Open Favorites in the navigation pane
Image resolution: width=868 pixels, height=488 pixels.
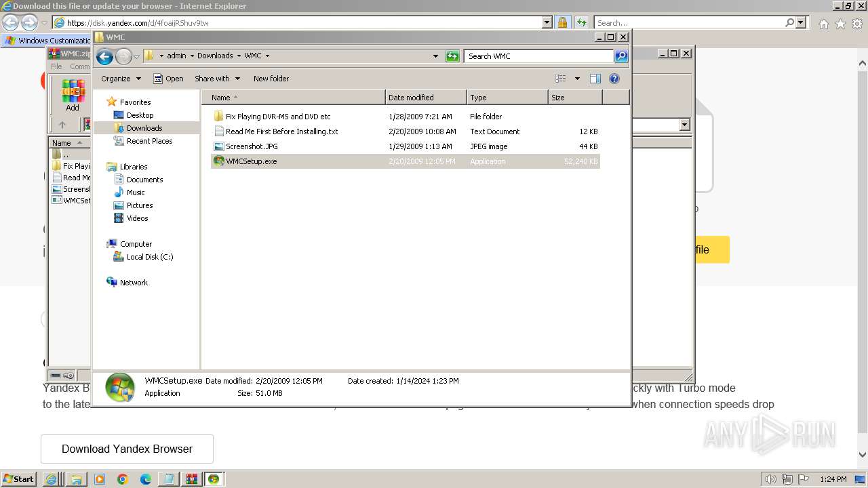point(135,102)
